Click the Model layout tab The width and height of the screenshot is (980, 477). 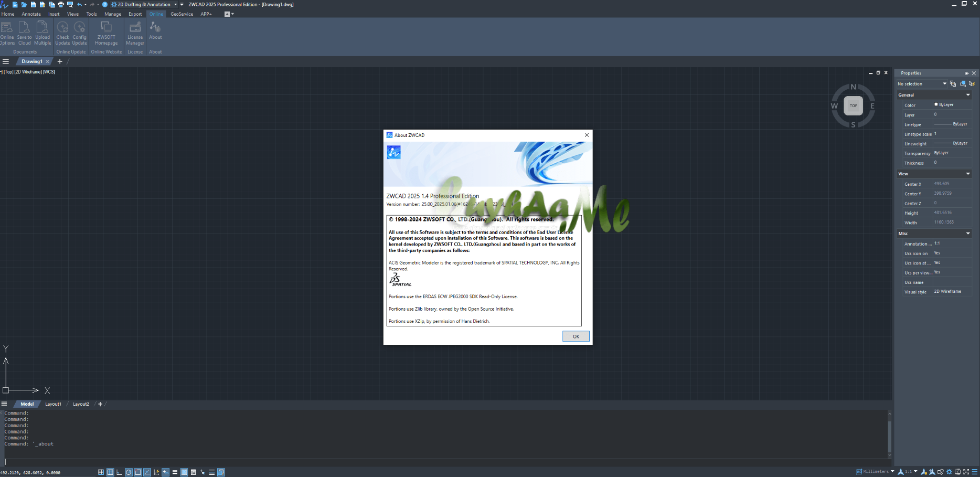coord(27,404)
